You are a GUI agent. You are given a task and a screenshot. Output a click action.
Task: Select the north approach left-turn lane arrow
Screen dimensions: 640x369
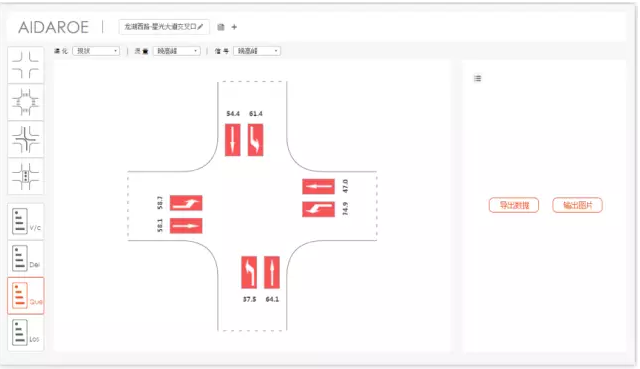coord(256,140)
